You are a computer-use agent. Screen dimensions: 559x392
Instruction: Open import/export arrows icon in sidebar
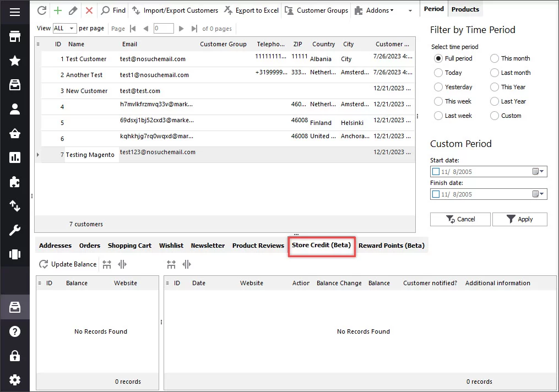[15, 206]
